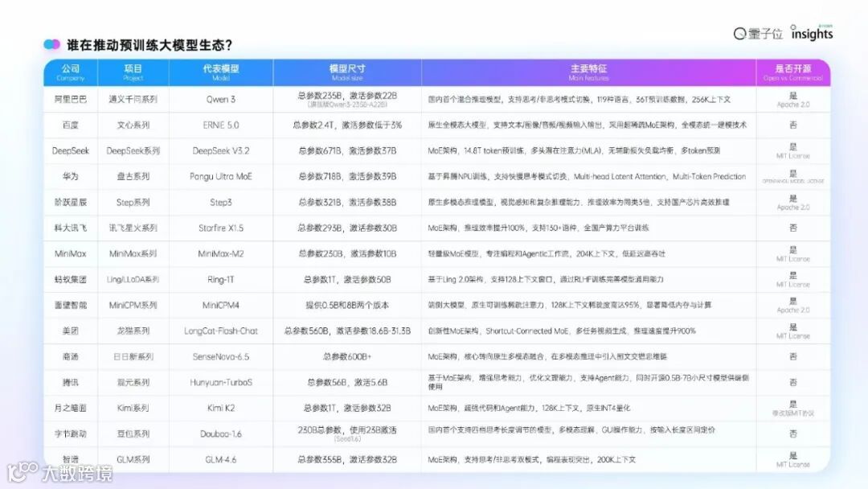Select the 项目 Project column header
This screenshot has width=868, height=489.
click(x=133, y=72)
